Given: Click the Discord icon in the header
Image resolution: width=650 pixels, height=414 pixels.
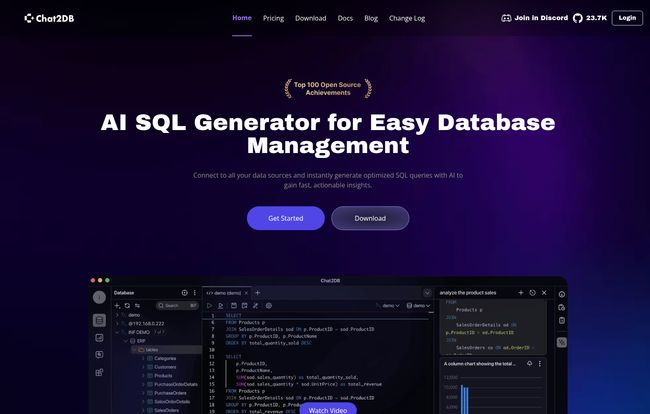Looking at the screenshot, I should click(506, 18).
